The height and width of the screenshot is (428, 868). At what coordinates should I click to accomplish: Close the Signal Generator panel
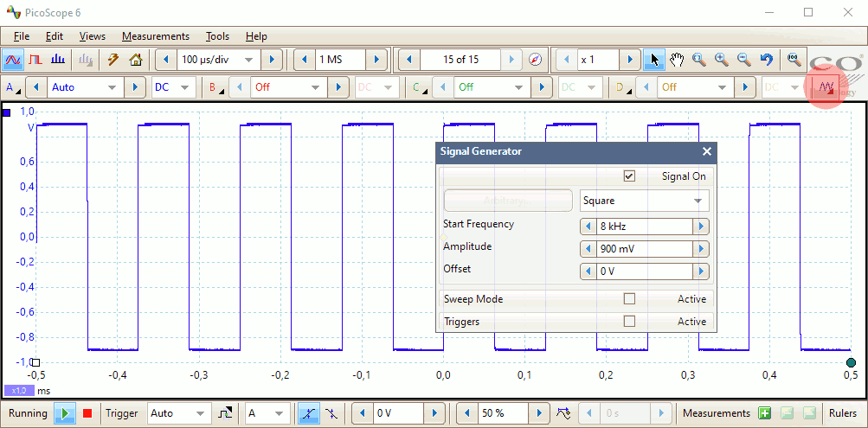[707, 152]
